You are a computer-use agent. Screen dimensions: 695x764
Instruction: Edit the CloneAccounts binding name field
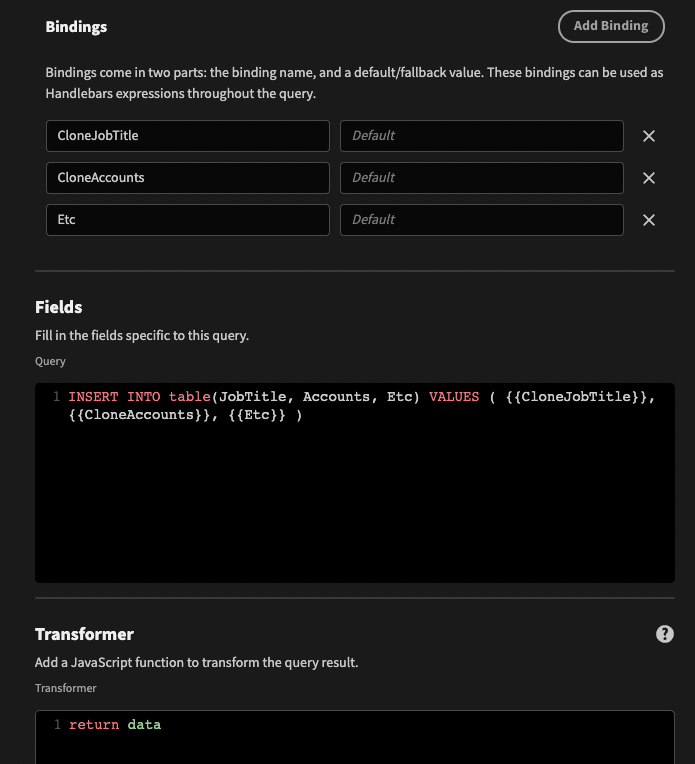(x=188, y=178)
